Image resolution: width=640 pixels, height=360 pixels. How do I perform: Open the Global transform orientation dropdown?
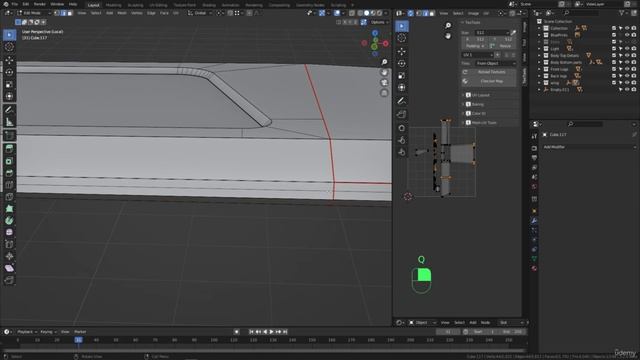[200, 13]
